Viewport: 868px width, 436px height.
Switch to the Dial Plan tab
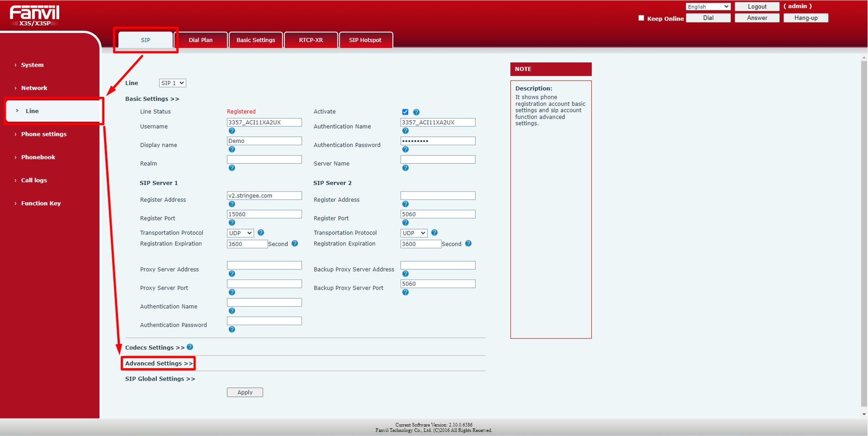[201, 40]
